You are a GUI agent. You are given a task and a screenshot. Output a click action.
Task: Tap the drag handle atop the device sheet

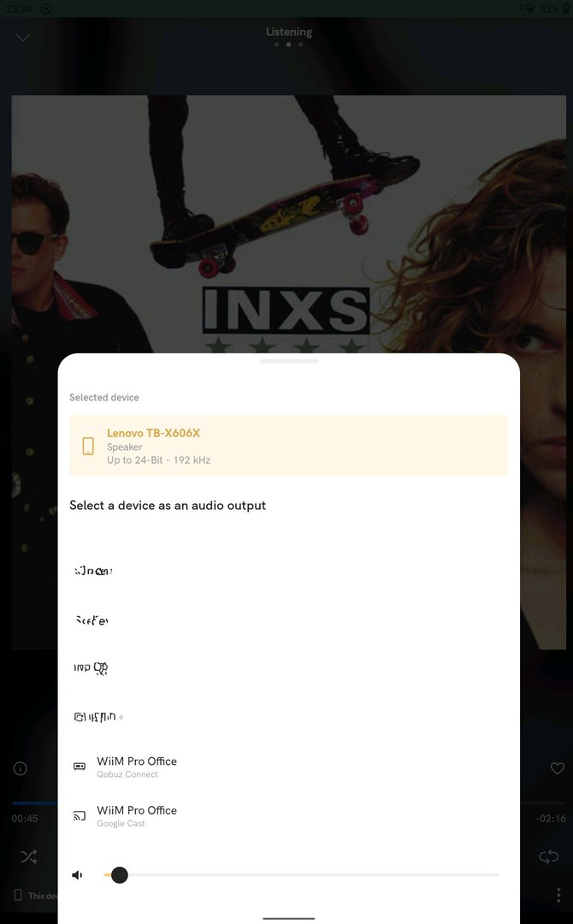click(x=288, y=361)
